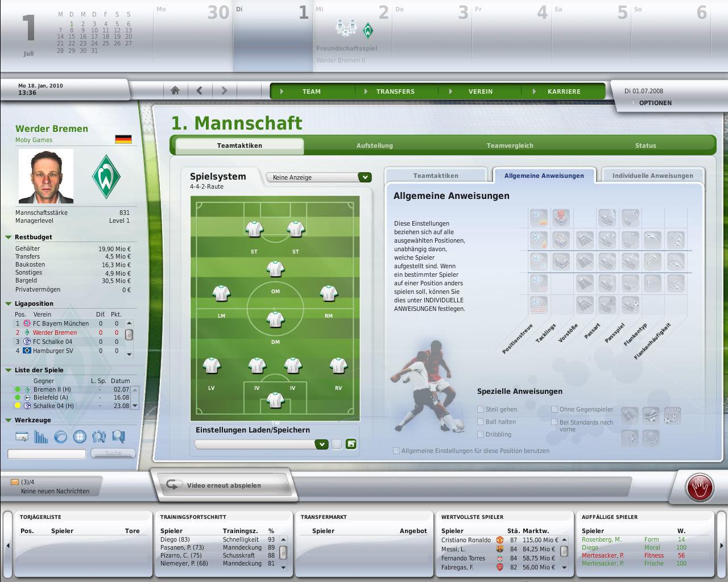Select the DM midfielder shirt
This screenshot has height=582, width=728.
coord(275,319)
